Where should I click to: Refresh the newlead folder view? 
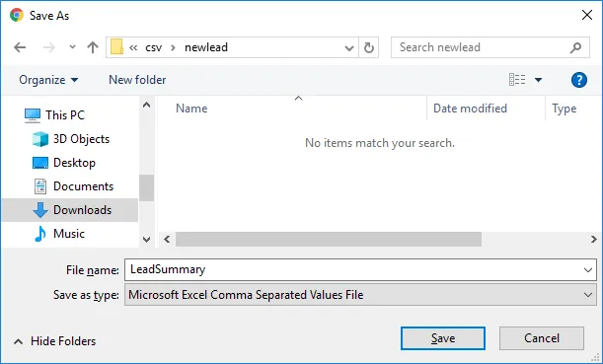point(369,47)
